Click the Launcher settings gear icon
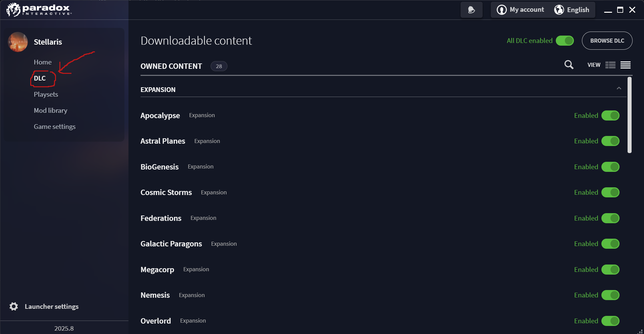Screen dimensions: 644x334 [x=14, y=306]
